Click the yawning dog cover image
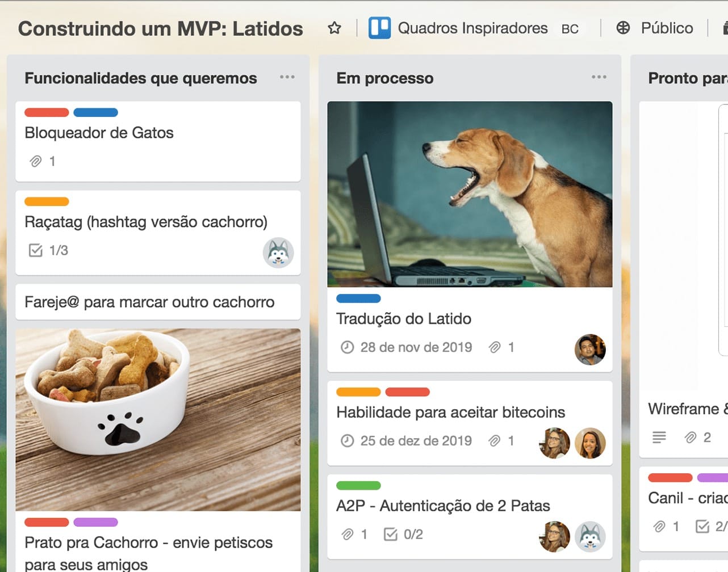 point(470,194)
